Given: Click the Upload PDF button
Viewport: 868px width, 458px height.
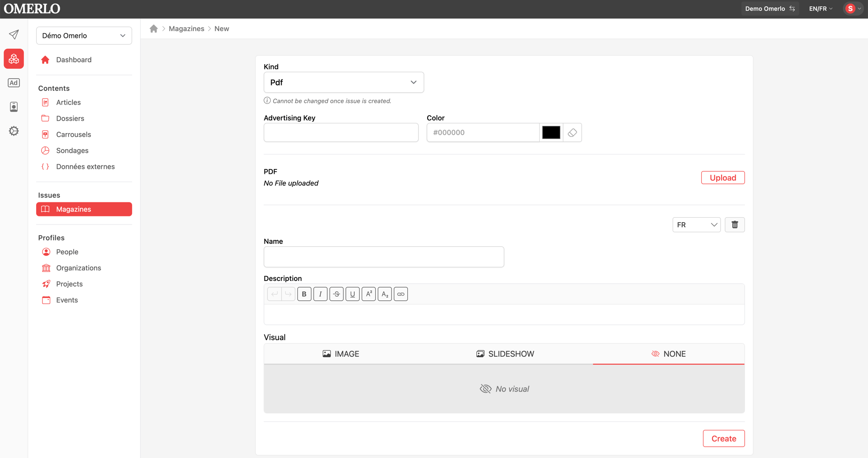Looking at the screenshot, I should pos(723,178).
